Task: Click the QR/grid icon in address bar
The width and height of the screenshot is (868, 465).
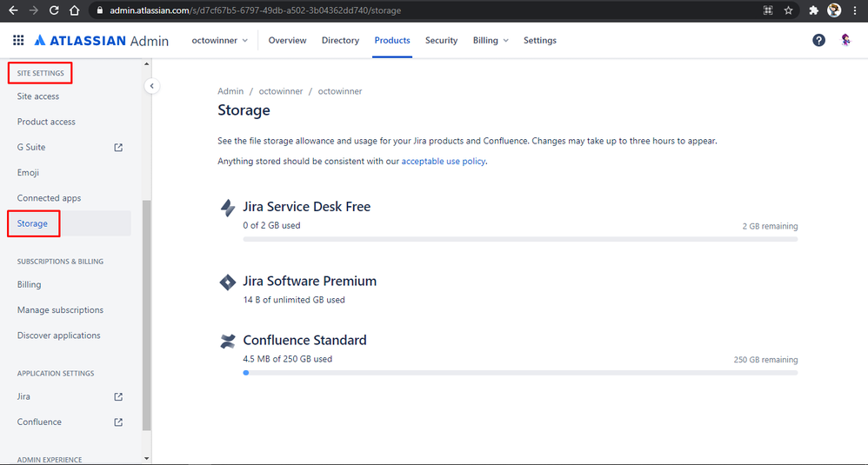Action: pyautogui.click(x=768, y=10)
